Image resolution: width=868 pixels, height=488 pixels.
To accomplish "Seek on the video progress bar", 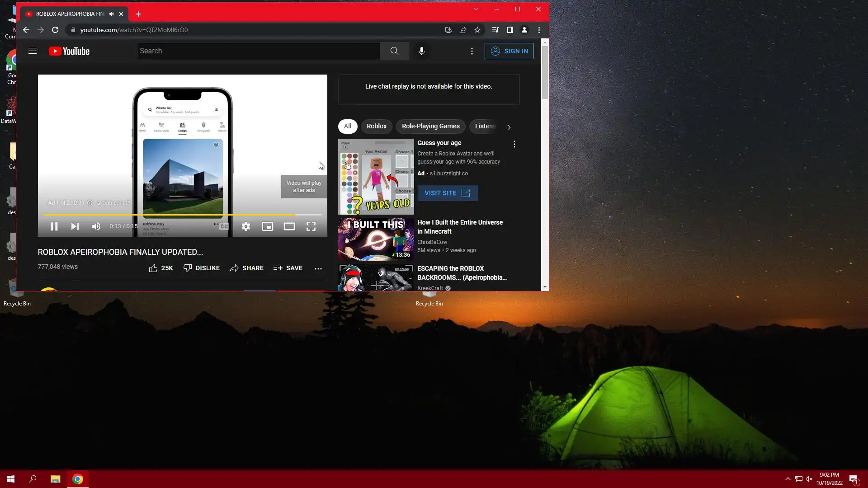I will 181,215.
